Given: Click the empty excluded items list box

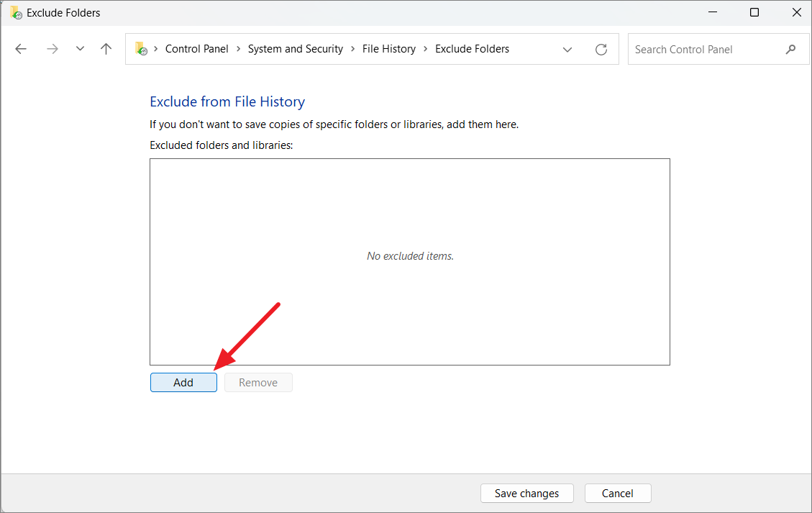Looking at the screenshot, I should point(410,261).
